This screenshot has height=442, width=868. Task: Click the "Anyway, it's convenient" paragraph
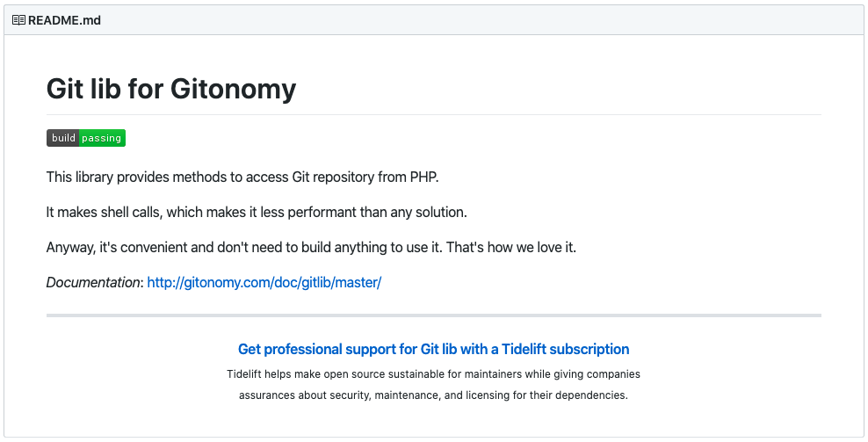(x=311, y=247)
